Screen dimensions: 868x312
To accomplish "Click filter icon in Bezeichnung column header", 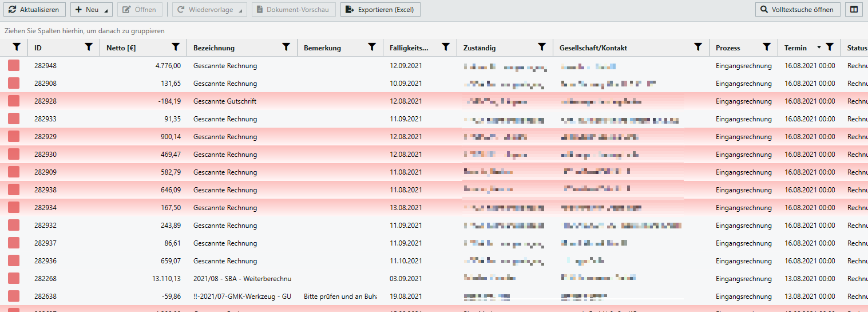I will (x=286, y=48).
